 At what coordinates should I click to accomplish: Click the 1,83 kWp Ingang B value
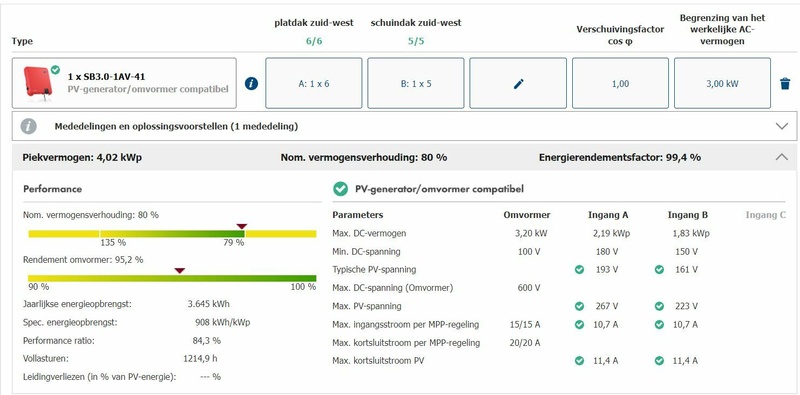pyautogui.click(x=691, y=233)
